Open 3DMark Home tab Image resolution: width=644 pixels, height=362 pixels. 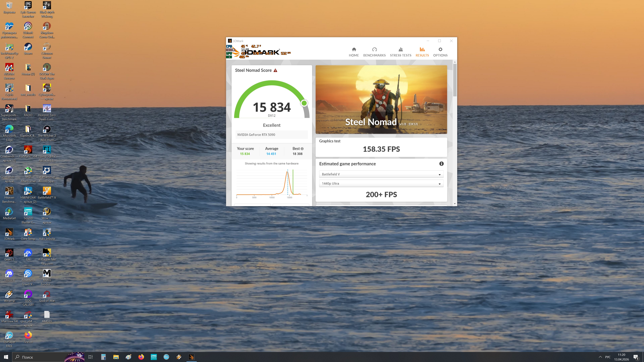[x=354, y=52]
